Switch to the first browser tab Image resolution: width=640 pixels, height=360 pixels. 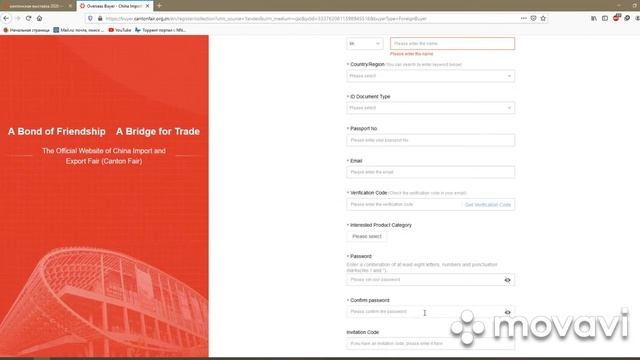coord(36,6)
